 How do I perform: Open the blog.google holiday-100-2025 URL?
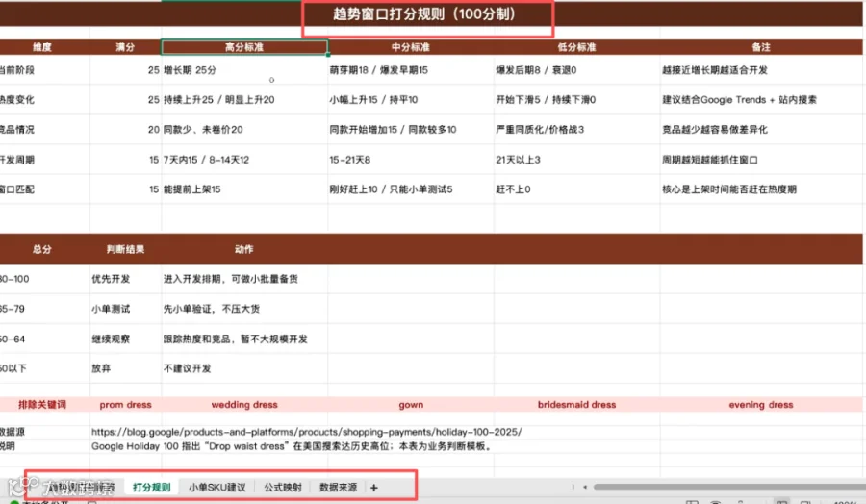coord(307,432)
